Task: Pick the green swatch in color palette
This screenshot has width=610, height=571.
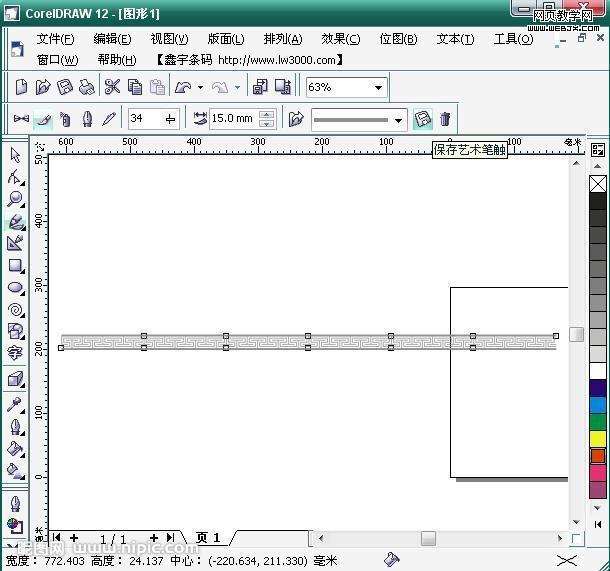Action: click(598, 422)
